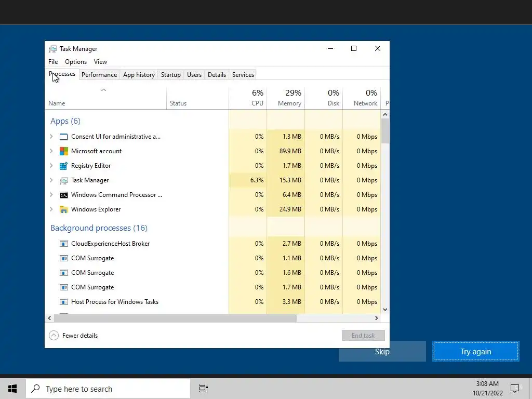Click the Task Manager row icon
Image resolution: width=532 pixels, height=399 pixels.
(64, 180)
